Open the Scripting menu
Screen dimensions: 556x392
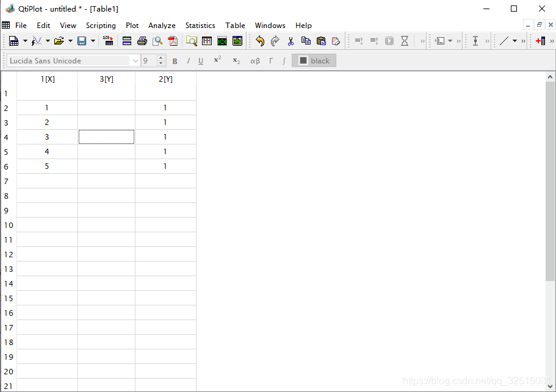click(101, 26)
